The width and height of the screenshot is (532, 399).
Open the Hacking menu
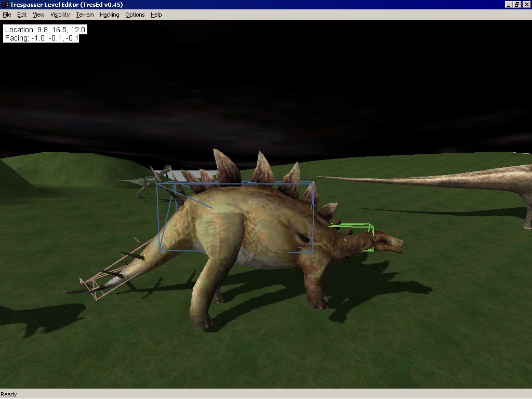click(109, 15)
